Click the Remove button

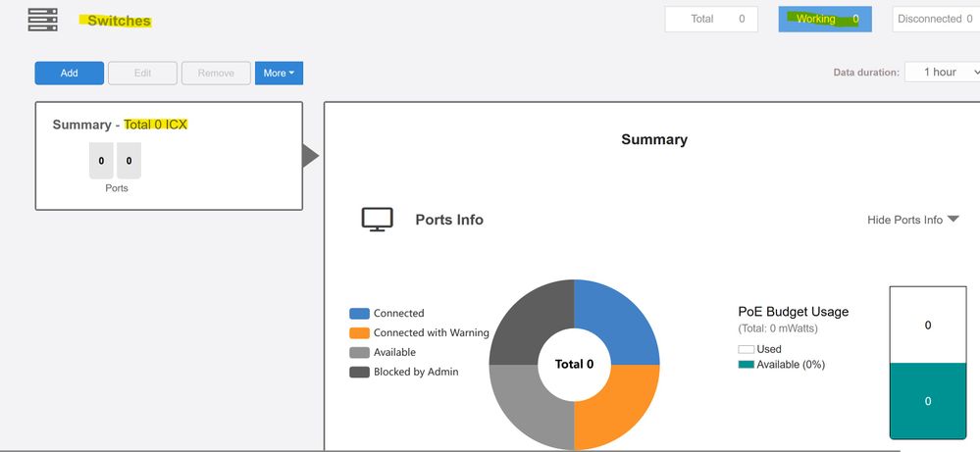216,74
